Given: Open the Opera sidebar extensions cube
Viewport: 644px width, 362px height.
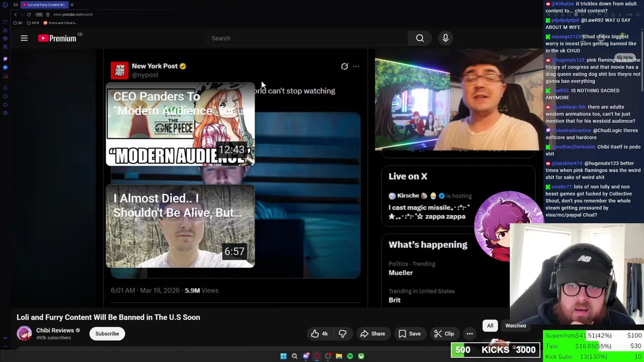Looking at the screenshot, I should point(5,105).
